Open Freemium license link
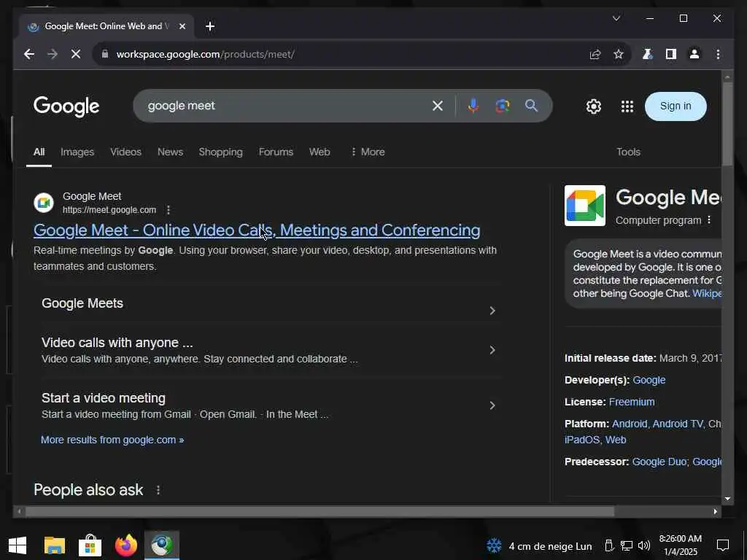Image resolution: width=747 pixels, height=560 pixels. coord(632,402)
